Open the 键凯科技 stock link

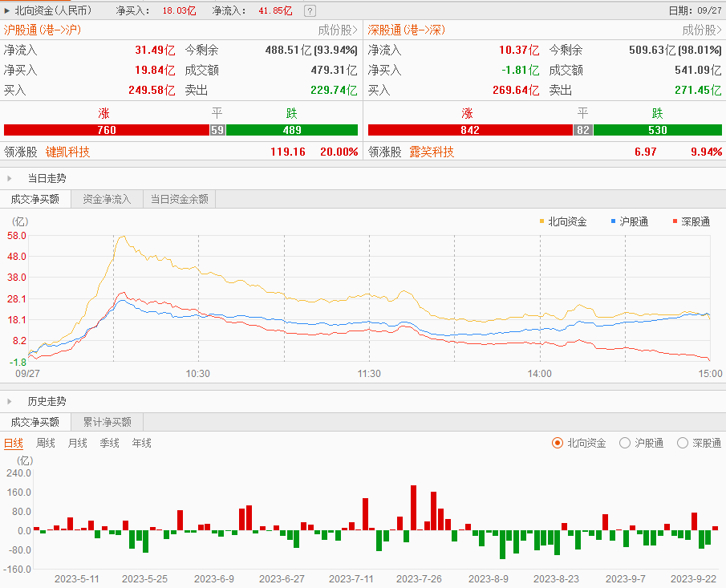pyautogui.click(x=67, y=152)
